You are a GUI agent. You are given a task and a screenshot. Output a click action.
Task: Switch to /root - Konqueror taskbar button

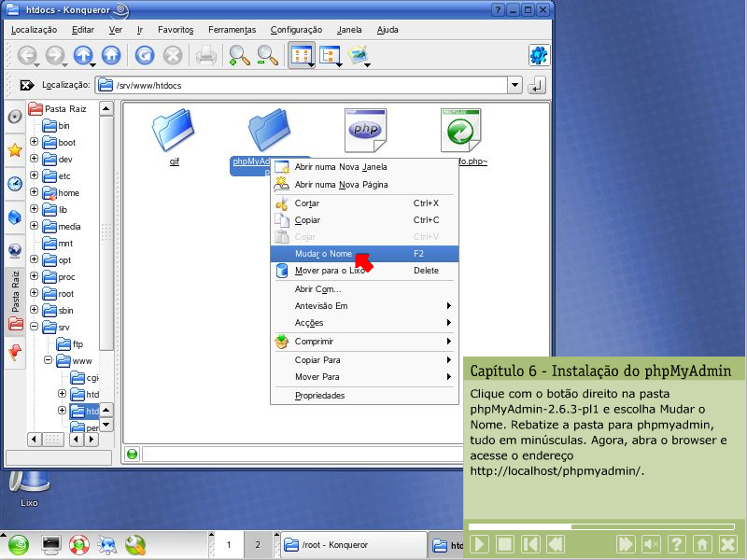pyautogui.click(x=350, y=545)
